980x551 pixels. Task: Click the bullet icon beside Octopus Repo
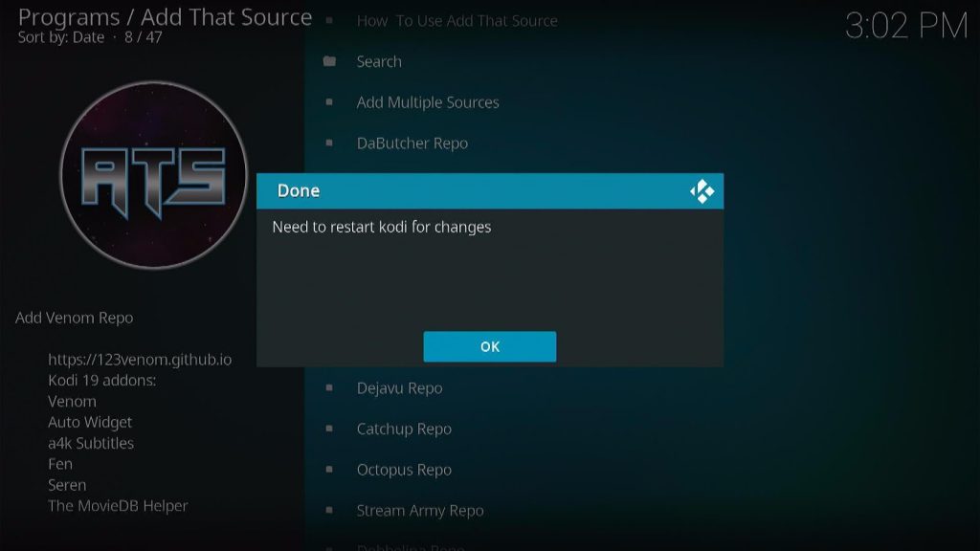point(329,470)
